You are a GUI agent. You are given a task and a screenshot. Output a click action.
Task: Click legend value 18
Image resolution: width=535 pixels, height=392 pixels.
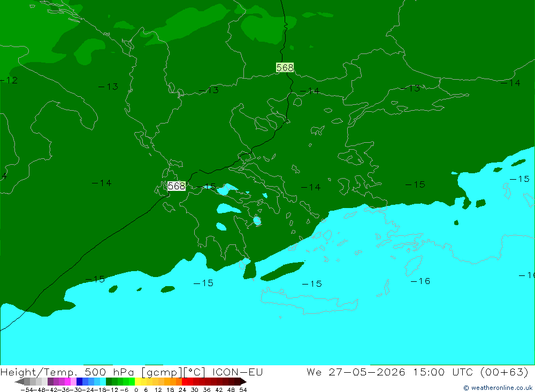tap(170, 390)
